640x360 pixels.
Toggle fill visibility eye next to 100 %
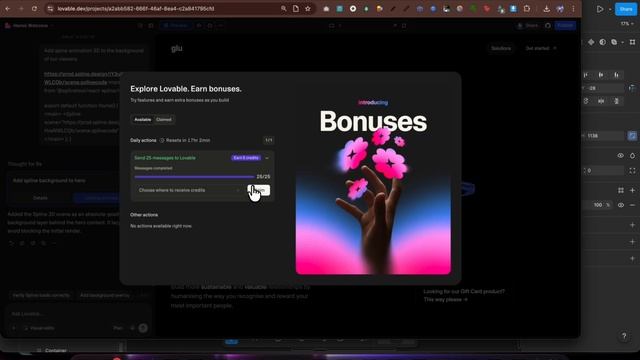pos(620,205)
